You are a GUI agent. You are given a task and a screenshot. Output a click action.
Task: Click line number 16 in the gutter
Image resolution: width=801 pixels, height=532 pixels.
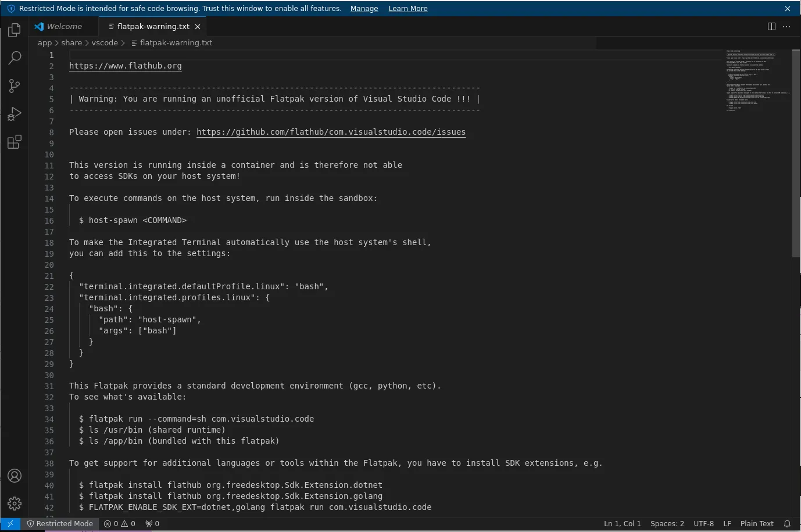coord(49,221)
